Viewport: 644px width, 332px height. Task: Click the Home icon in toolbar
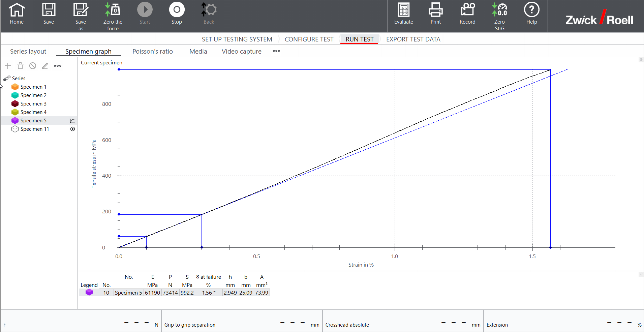(17, 14)
